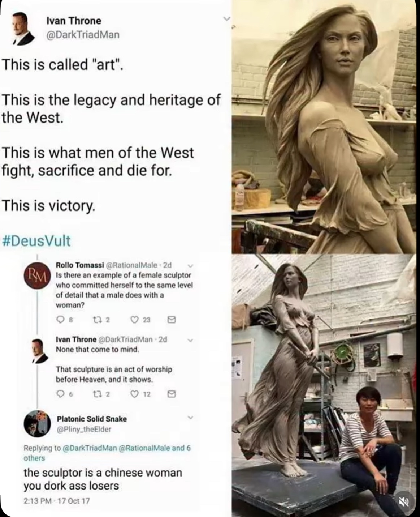Like Rollo Tomassi's tweet with the heart
The image size is (420, 517).
coord(134,320)
